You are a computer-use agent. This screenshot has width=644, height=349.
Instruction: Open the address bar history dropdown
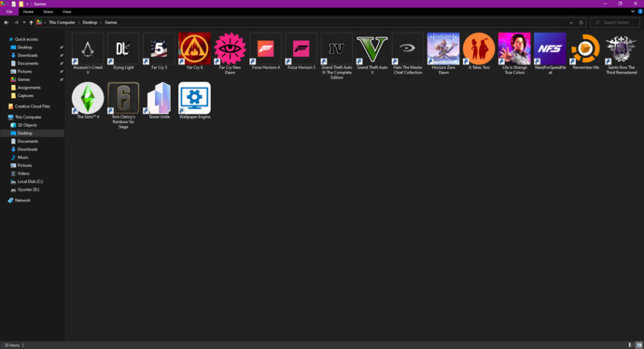(x=571, y=22)
